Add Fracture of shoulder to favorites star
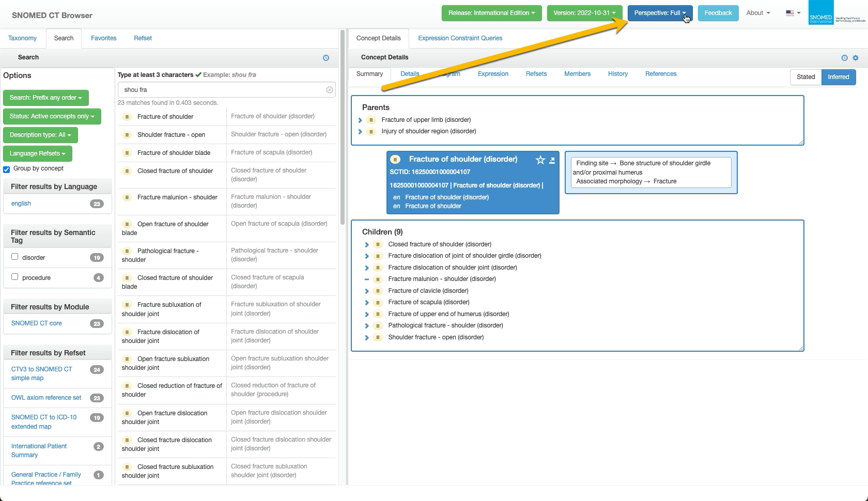 click(x=540, y=160)
